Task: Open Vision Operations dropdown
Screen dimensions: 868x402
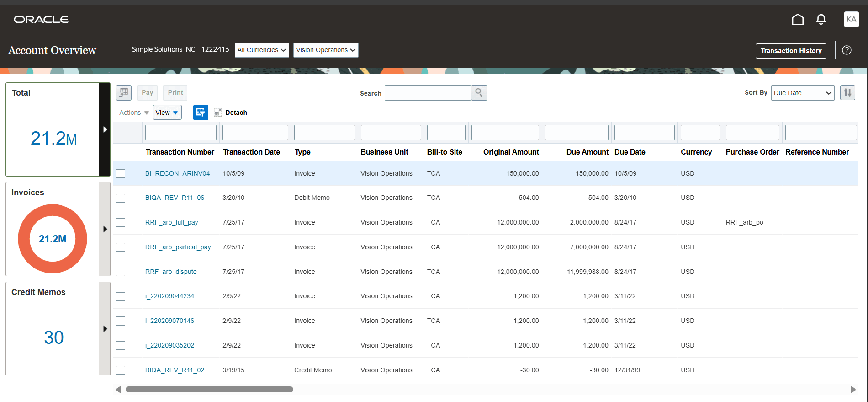Action: click(326, 50)
